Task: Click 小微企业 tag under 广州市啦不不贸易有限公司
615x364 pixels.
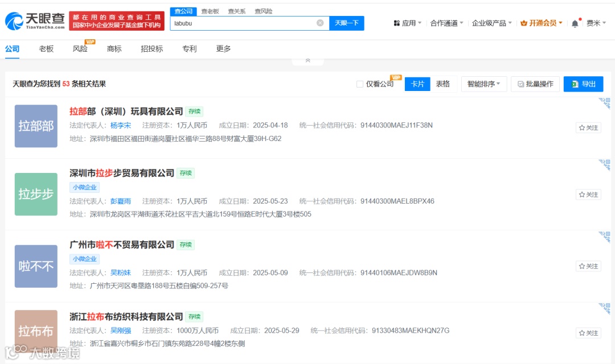Action: [x=85, y=259]
